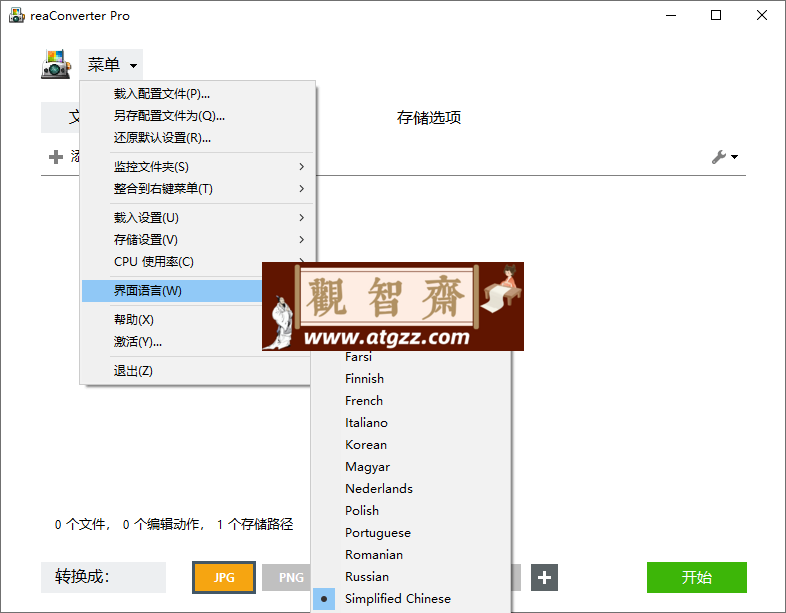Viewport: 786px width, 613px height.
Task: Switch to the 存储选项 tab
Action: [x=429, y=118]
